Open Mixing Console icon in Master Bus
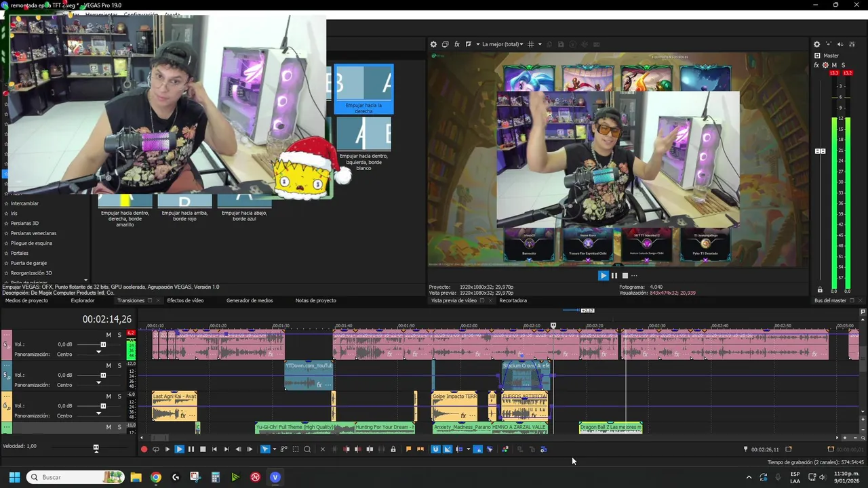Image resolution: width=868 pixels, height=488 pixels. (x=853, y=44)
